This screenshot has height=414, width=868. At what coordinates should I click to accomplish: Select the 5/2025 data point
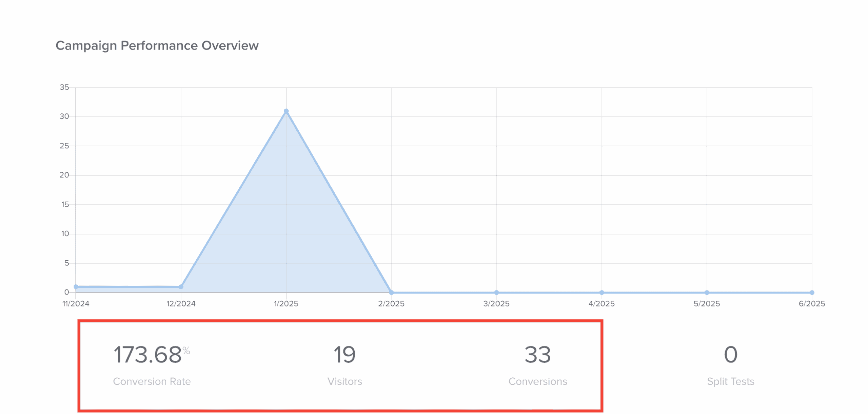pos(707,293)
